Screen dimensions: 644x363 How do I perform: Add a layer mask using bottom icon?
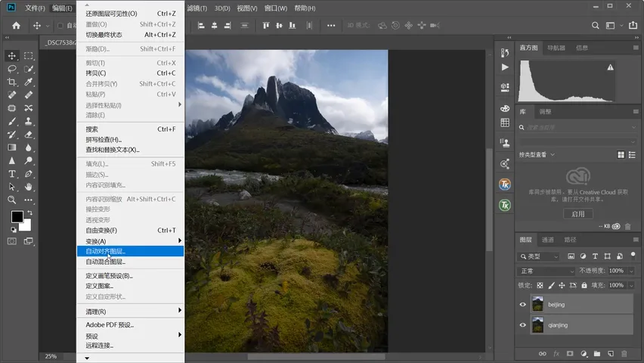coord(570,353)
